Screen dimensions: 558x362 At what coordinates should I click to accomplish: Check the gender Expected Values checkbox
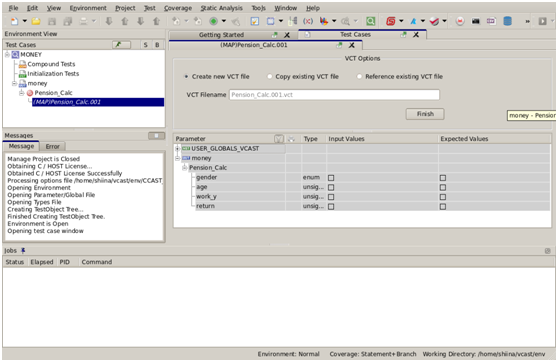(x=443, y=178)
